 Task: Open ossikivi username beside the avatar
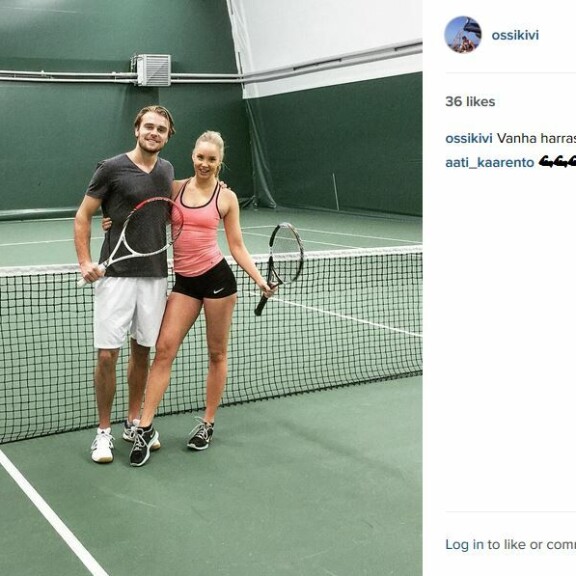click(x=515, y=35)
